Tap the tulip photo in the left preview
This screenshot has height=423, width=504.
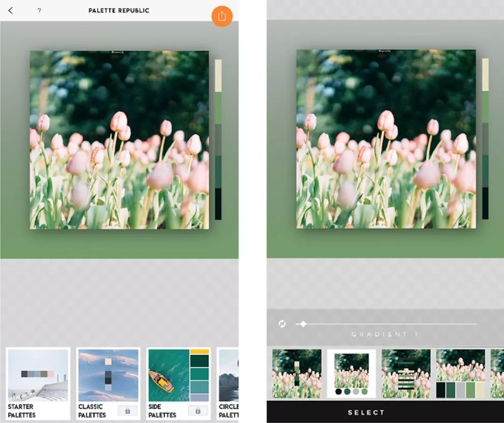[119, 140]
